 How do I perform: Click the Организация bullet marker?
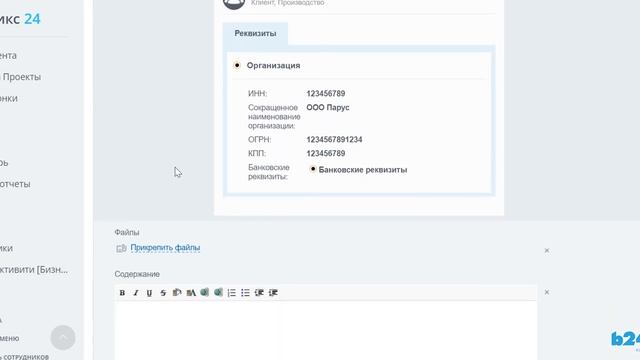(237, 65)
